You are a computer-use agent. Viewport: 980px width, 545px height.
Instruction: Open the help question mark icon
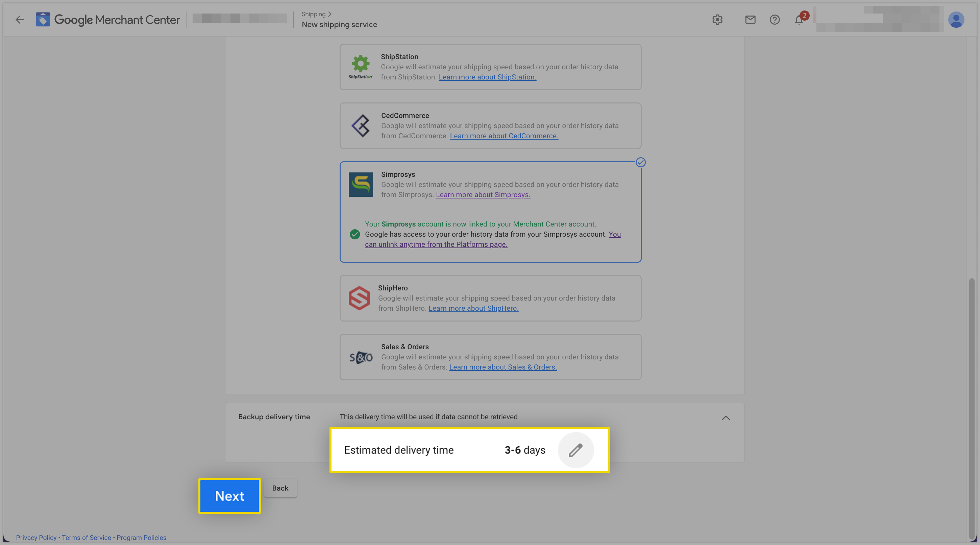pyautogui.click(x=774, y=19)
